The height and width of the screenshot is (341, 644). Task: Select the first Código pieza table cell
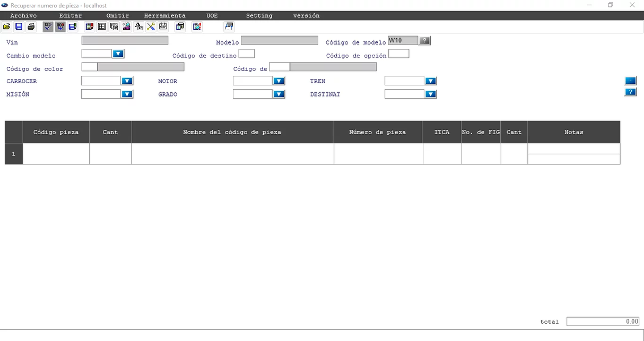point(56,154)
